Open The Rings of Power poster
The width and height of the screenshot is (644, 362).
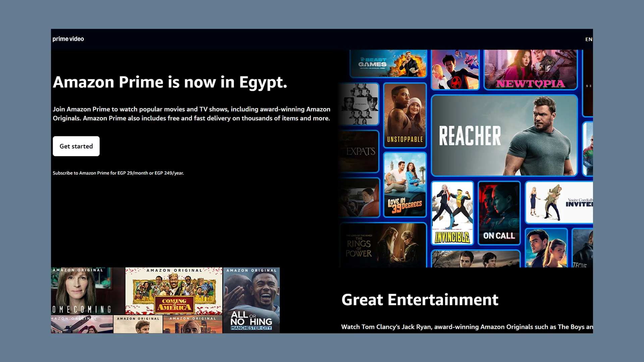(x=382, y=245)
